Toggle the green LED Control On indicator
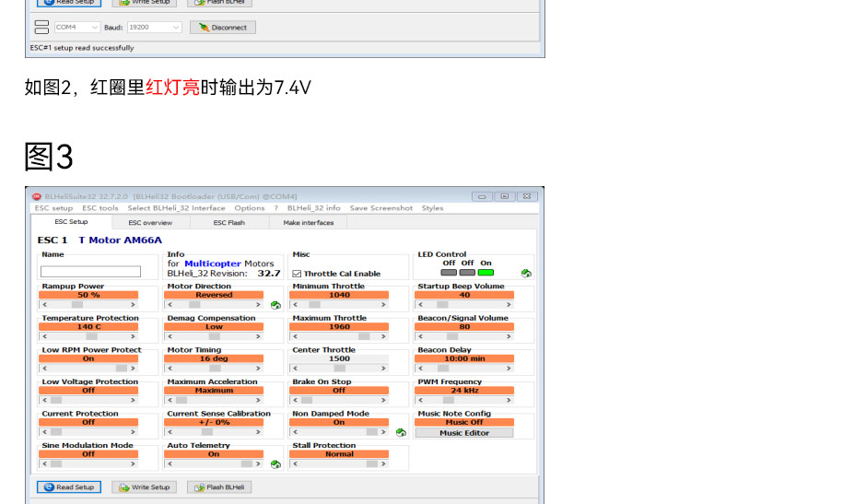The image size is (866, 504). 486,273
